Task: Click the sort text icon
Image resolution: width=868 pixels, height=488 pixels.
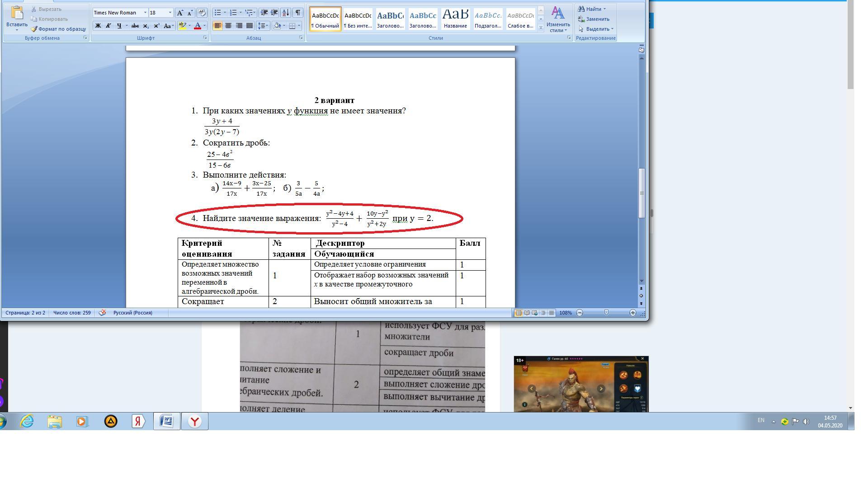Action: pos(285,13)
